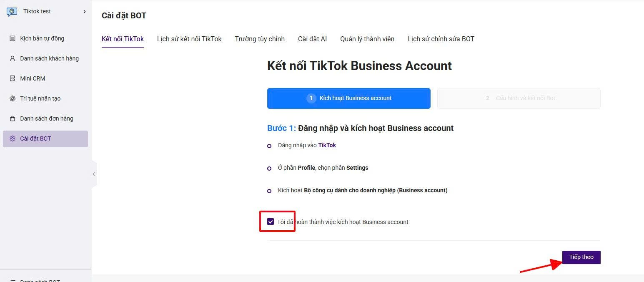Image resolution: width=644 pixels, height=282 pixels.
Task: Uncheck the Business account completed checkbox
Action: tap(271, 222)
